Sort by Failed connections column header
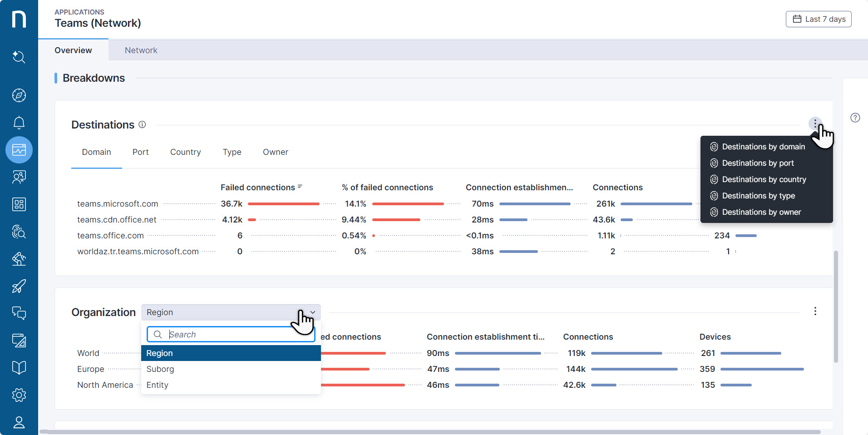 click(x=258, y=188)
